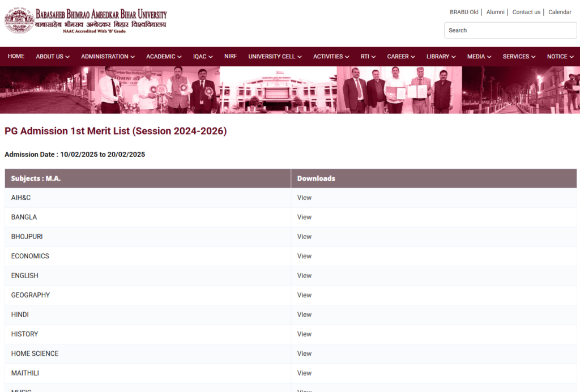580x392 pixels.
Task: View the HISTORY merit list
Action: click(304, 334)
